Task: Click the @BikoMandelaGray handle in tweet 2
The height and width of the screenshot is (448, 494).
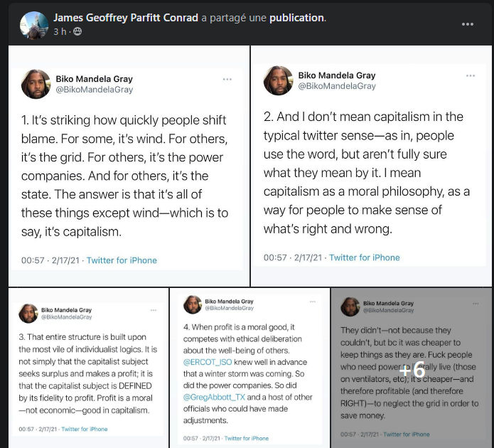Action: point(336,86)
